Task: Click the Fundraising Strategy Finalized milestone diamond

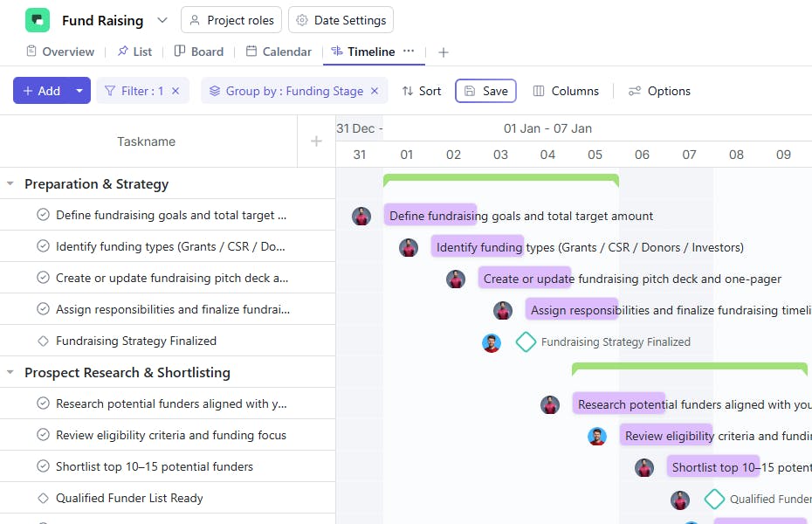Action: pyautogui.click(x=526, y=341)
